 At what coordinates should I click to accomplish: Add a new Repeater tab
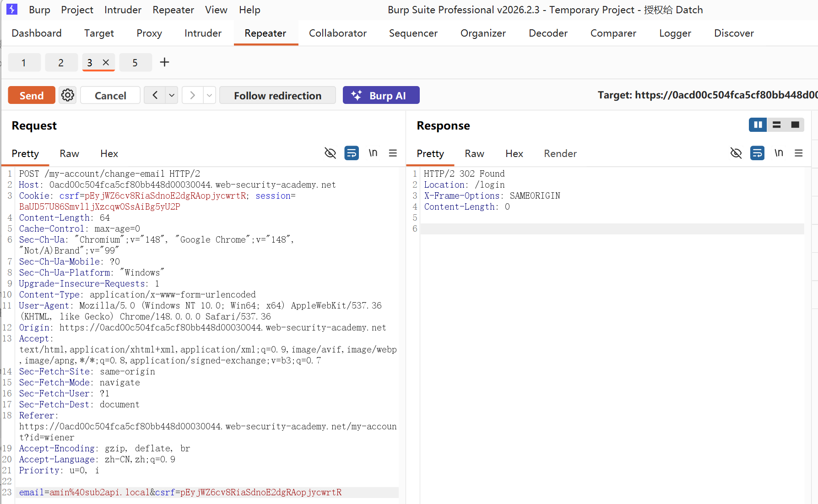pos(164,62)
